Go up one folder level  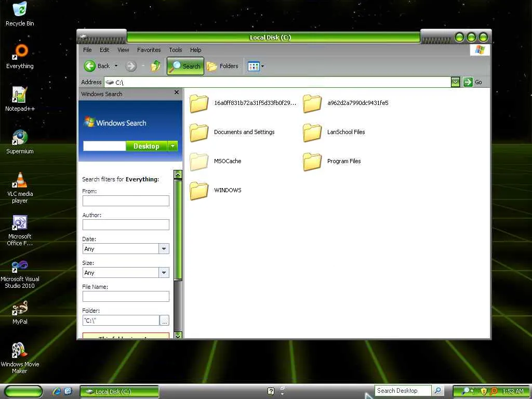click(156, 66)
